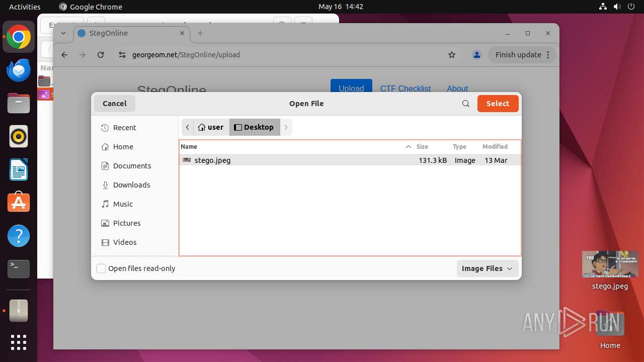Select stego.jpeg desktop icon

pos(610,270)
